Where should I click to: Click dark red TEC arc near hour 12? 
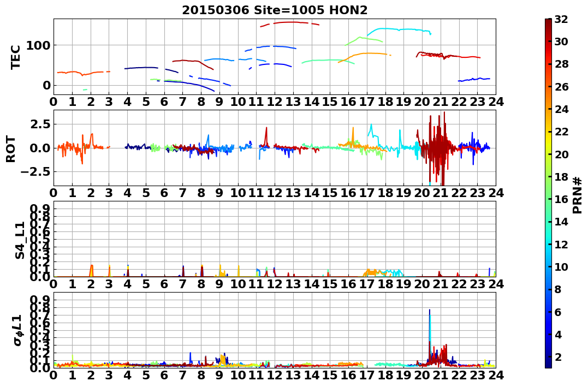[x=289, y=23]
